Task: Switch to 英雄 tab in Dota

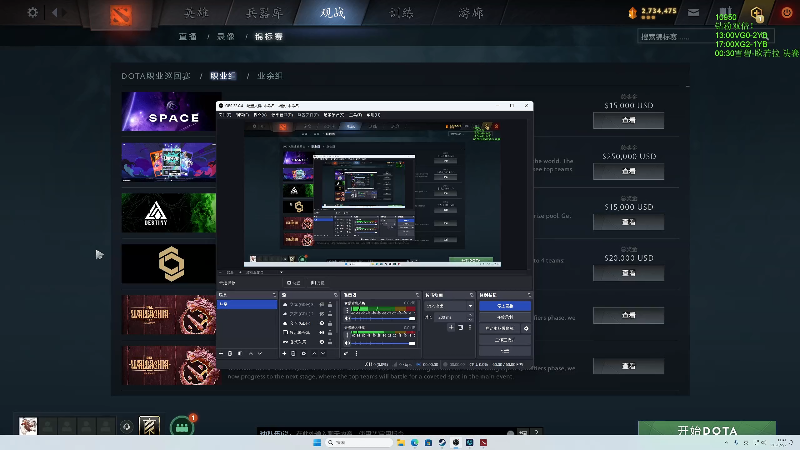Action: pyautogui.click(x=196, y=12)
